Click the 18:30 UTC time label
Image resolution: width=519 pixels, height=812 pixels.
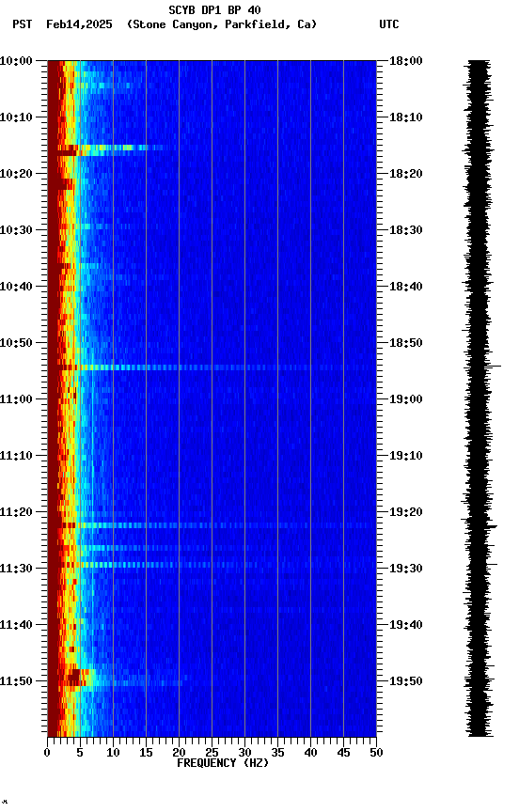tap(406, 230)
